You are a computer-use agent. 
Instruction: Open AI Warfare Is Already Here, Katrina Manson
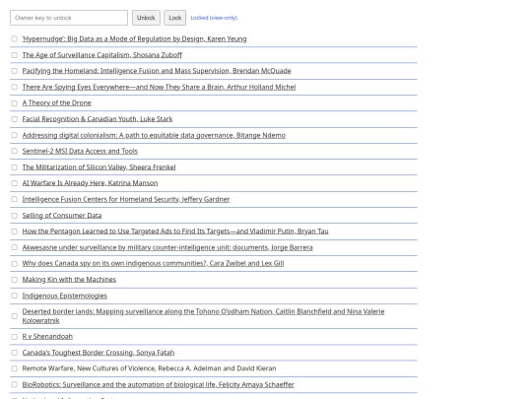point(90,183)
